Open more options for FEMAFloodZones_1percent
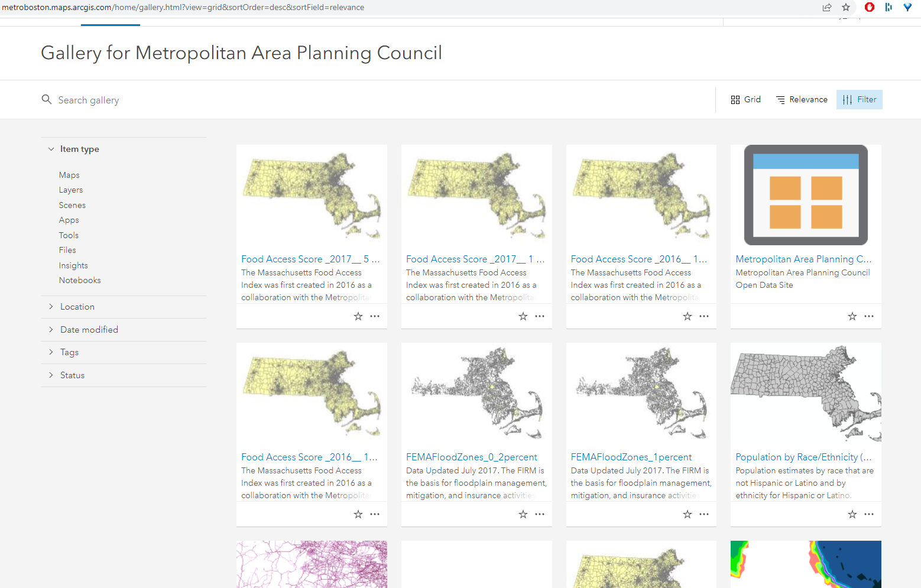The image size is (921, 588). (704, 514)
